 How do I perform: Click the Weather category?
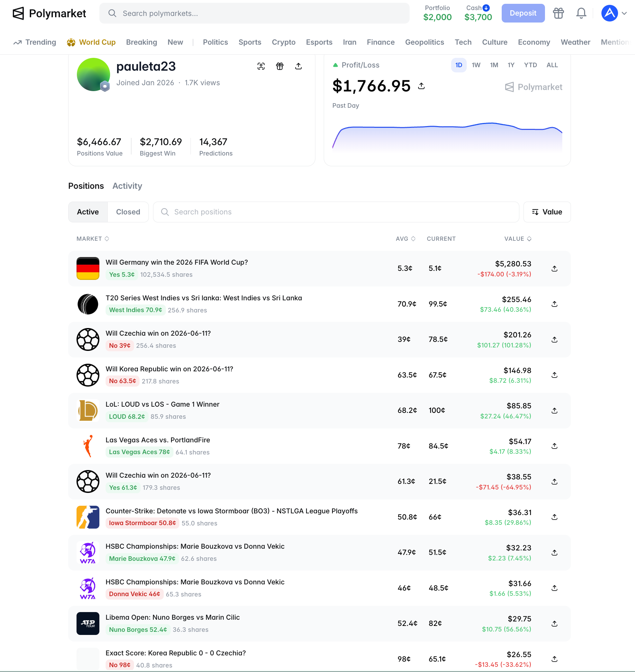coord(575,42)
